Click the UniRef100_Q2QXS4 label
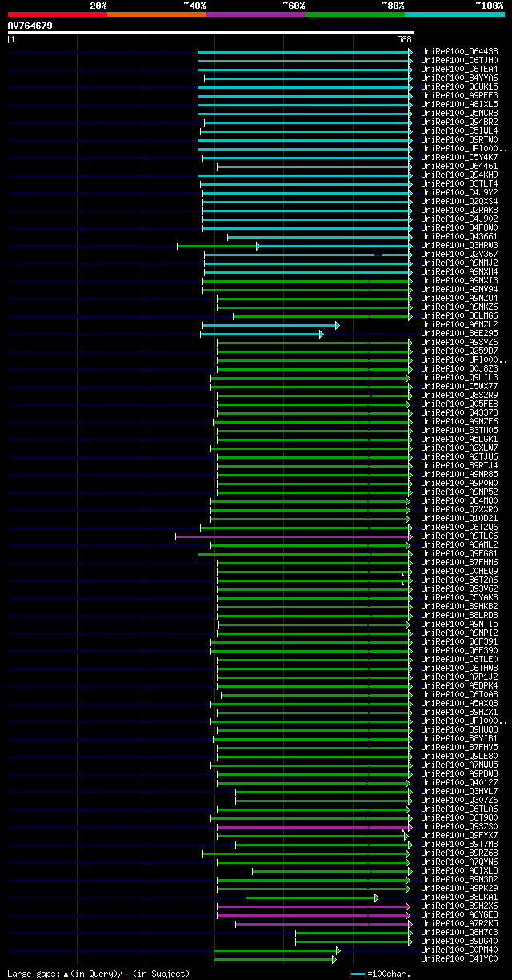Viewport: 512px width, 980px height. [x=460, y=201]
